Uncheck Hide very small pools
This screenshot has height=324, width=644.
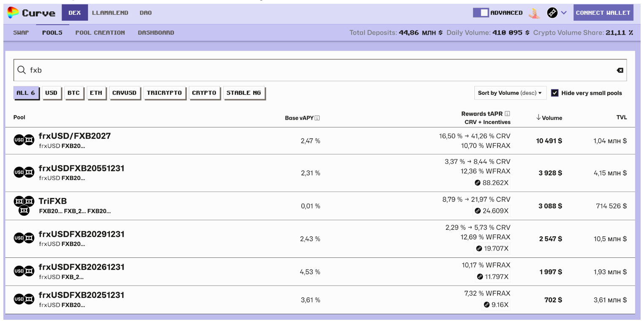coord(555,93)
